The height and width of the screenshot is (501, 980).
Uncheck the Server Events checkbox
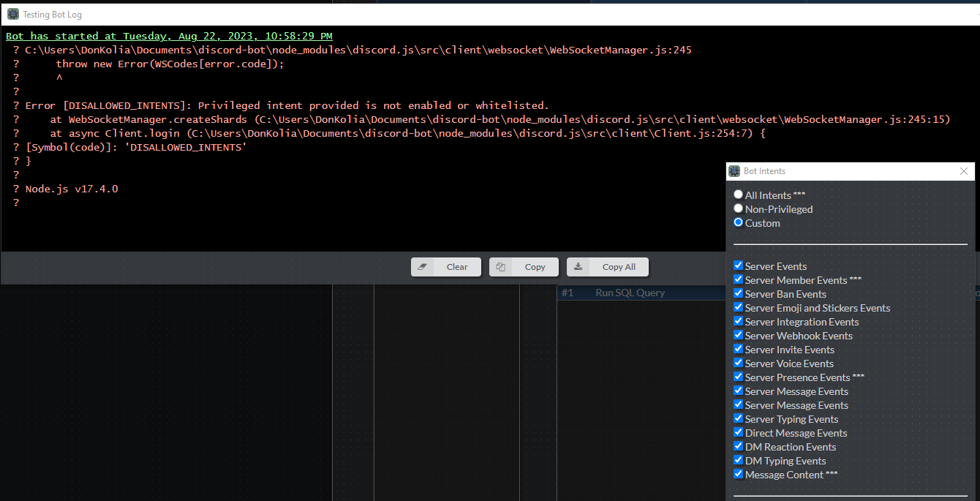(x=738, y=265)
